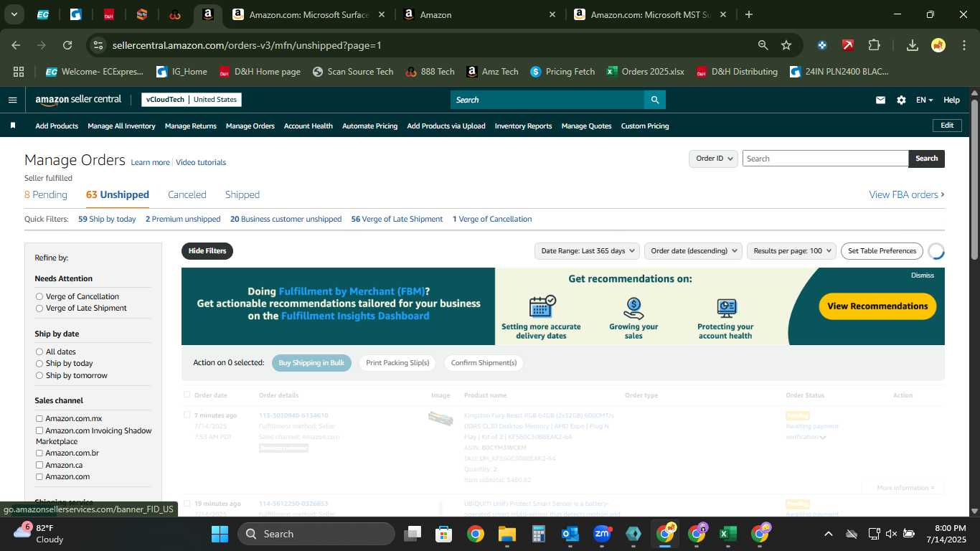Image resolution: width=980 pixels, height=551 pixels.
Task: Open the EN language dropdown
Action: point(924,100)
